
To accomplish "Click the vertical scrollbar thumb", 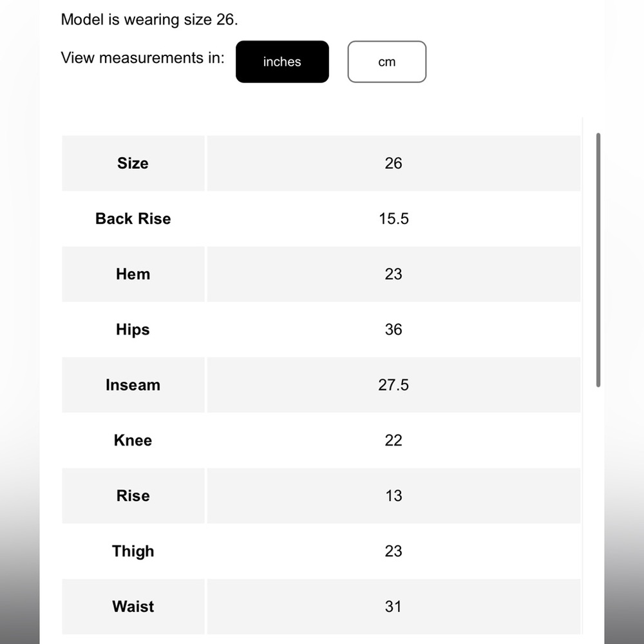I will (x=598, y=260).
